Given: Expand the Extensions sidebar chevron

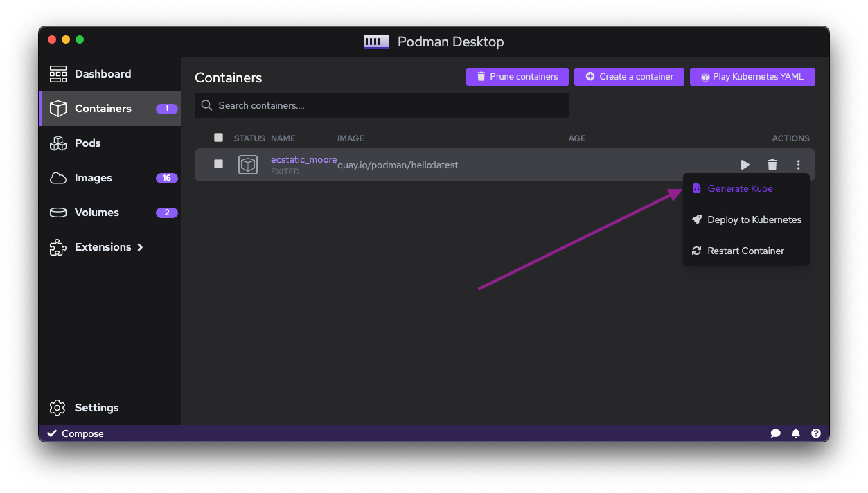Looking at the screenshot, I should 139,247.
